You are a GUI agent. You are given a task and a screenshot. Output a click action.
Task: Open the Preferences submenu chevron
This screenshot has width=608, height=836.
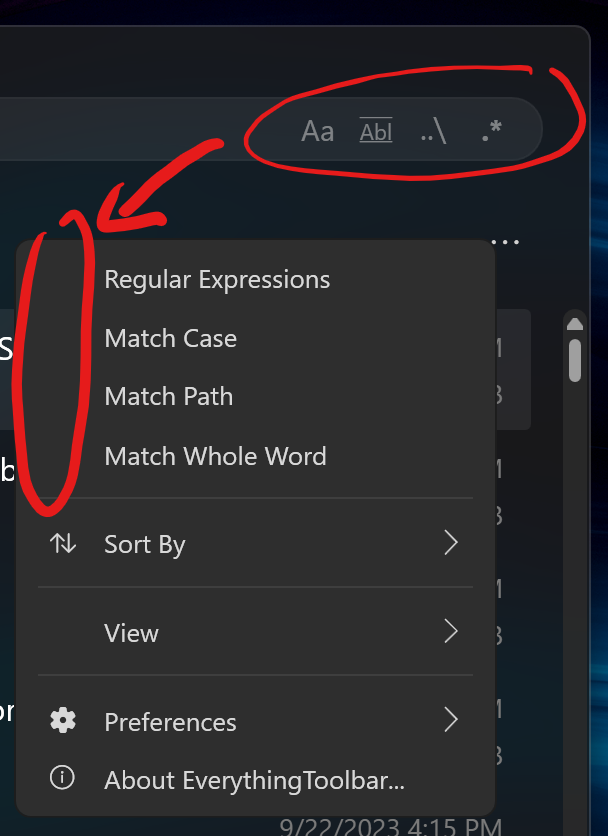[450, 721]
